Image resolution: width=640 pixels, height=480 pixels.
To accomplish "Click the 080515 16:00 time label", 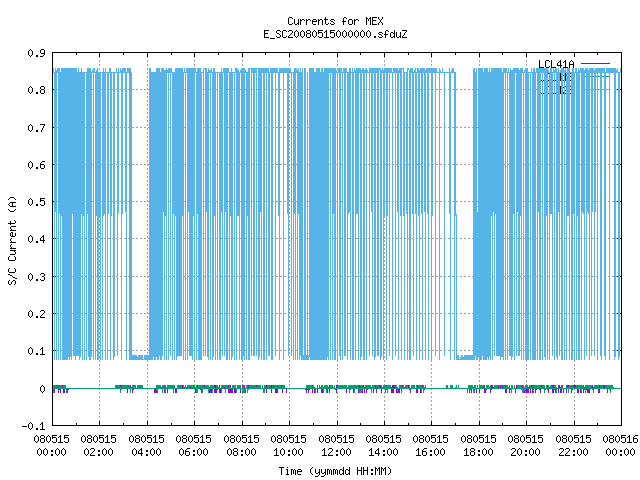I will point(430,446).
